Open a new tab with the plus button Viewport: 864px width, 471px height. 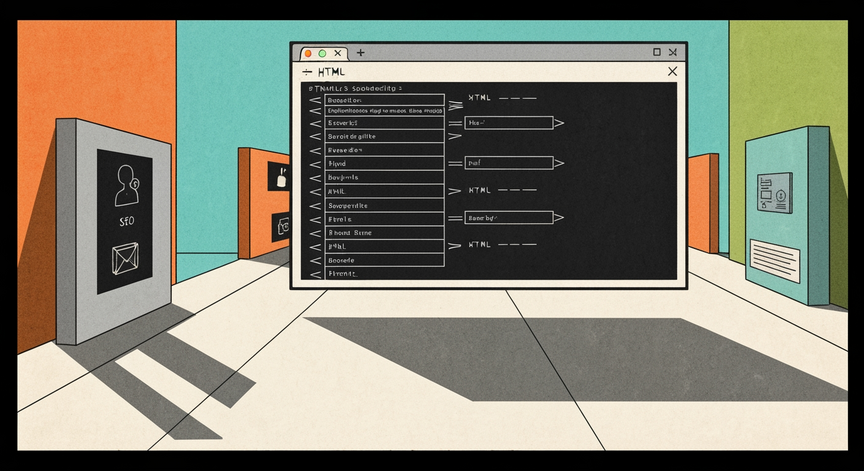tap(360, 53)
